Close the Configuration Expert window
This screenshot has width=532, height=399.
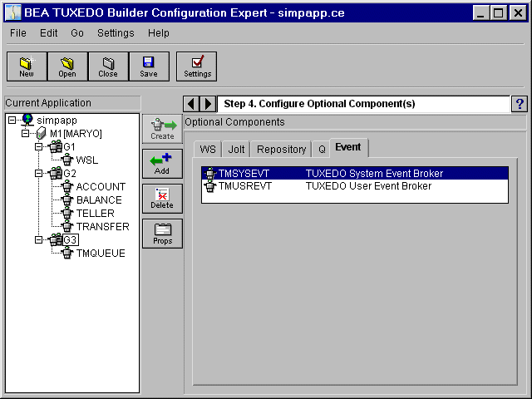click(x=518, y=13)
